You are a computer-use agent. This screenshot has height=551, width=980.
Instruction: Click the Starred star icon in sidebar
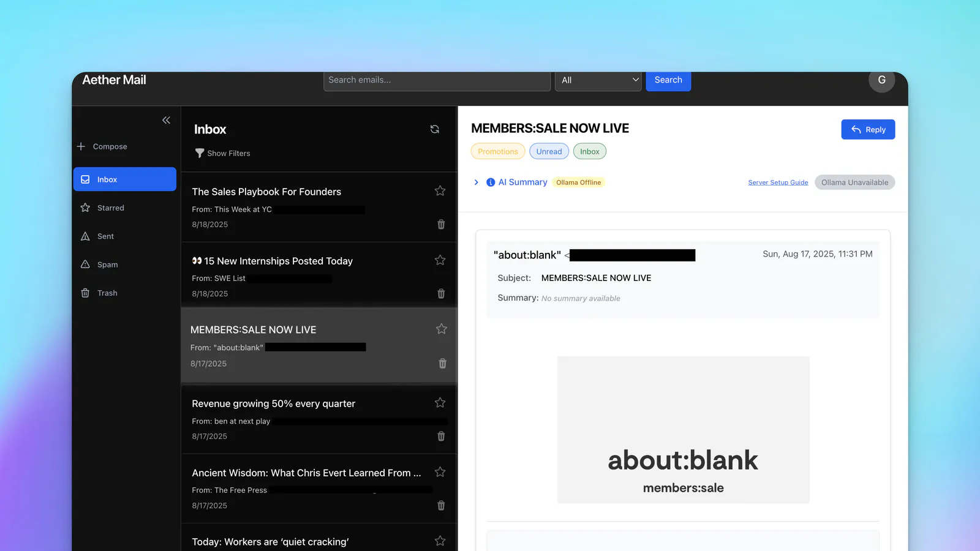(85, 208)
